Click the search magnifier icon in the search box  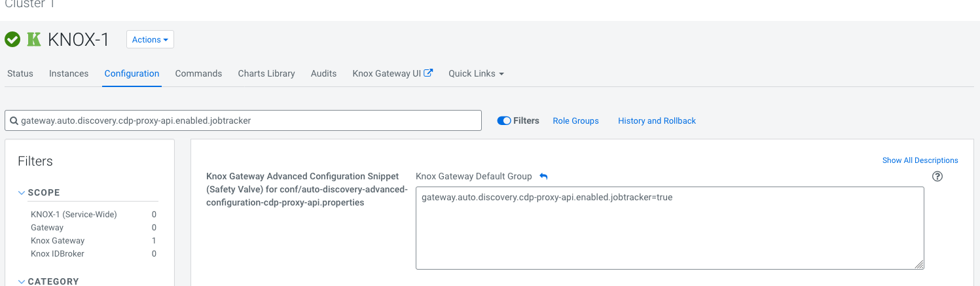pyautogui.click(x=14, y=120)
